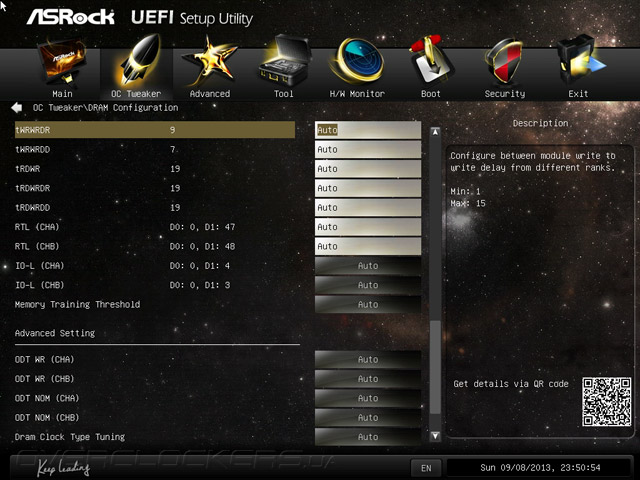Switch to the H/W Monitor tab label
This screenshot has width=640, height=480.
tap(357, 94)
